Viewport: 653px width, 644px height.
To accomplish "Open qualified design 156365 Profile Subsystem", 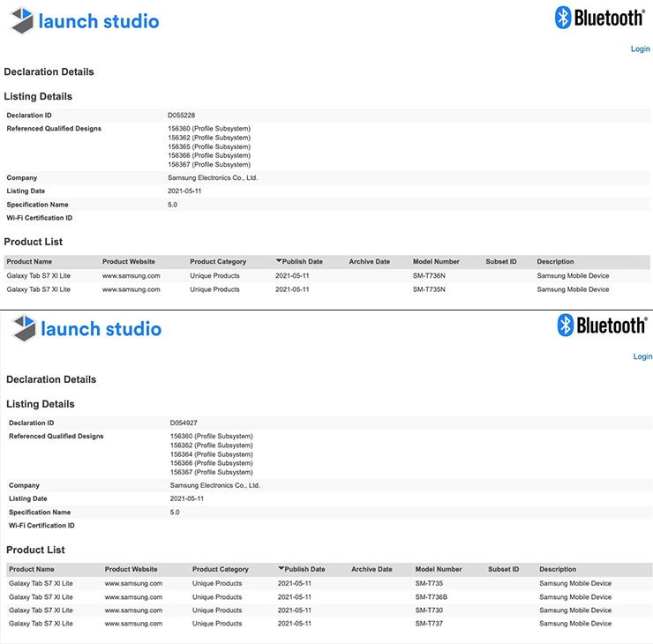I will [209, 146].
